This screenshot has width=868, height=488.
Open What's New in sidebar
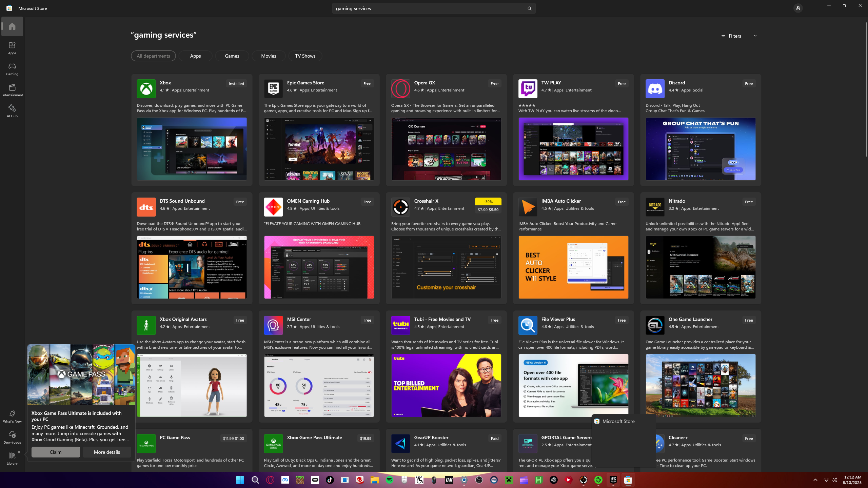click(x=12, y=416)
